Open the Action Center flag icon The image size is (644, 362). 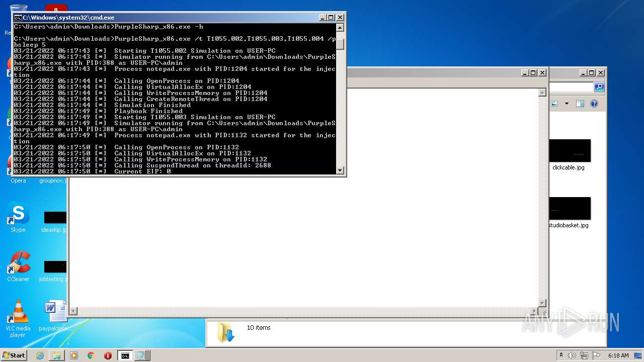[596, 355]
